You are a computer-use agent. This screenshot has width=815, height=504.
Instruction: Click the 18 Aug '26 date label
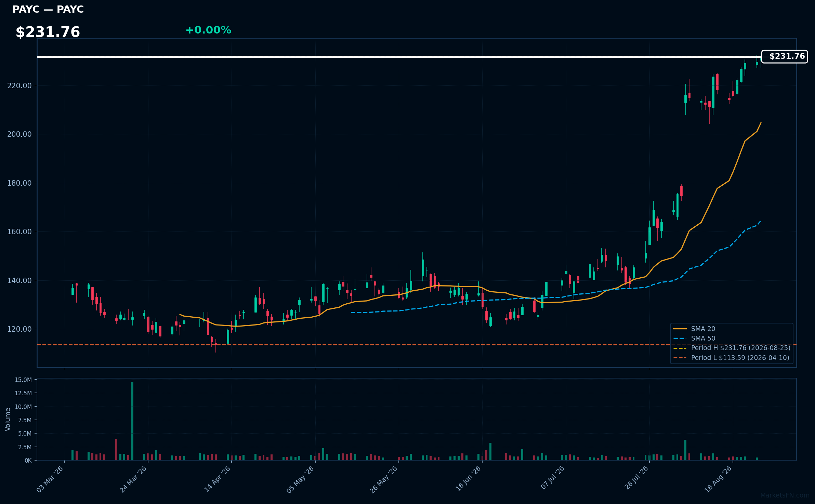click(x=719, y=479)
